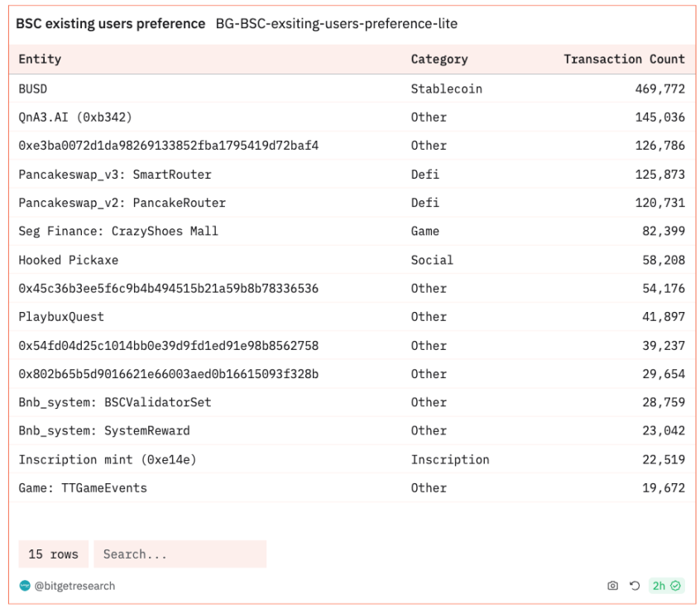Click the camera screenshot icon

(x=612, y=586)
